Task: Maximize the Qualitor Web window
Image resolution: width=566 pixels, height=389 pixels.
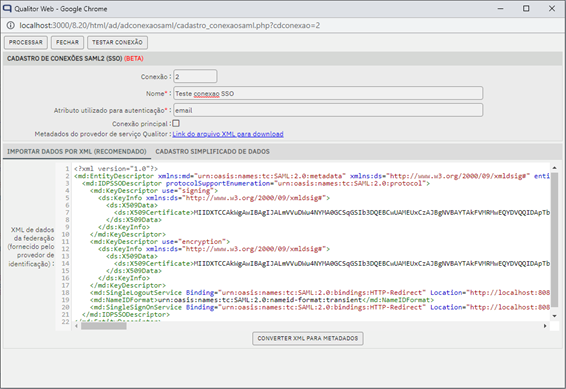Action: click(x=526, y=9)
